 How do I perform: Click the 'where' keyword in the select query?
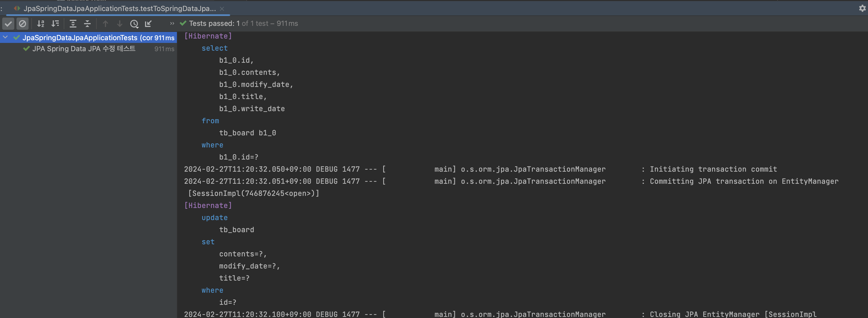click(x=212, y=145)
